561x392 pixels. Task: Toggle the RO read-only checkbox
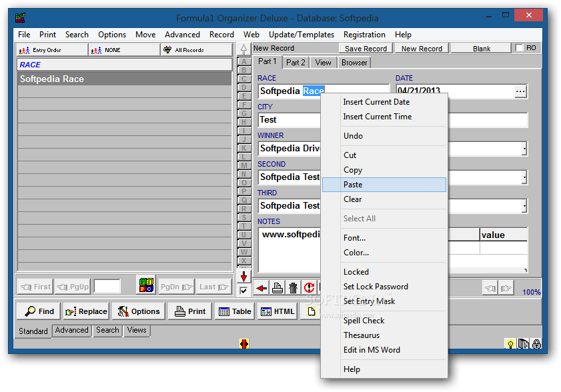519,47
